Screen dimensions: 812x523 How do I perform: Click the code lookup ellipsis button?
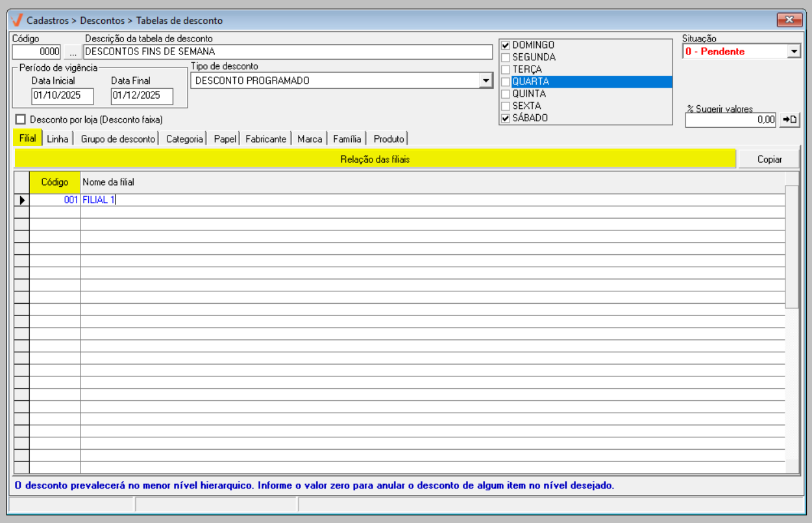[x=73, y=52]
